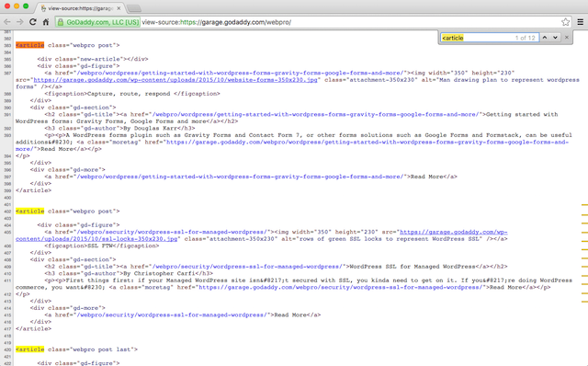This screenshot has height=366, width=588.
Task: Close the view-source garage tab
Action: [119, 8]
